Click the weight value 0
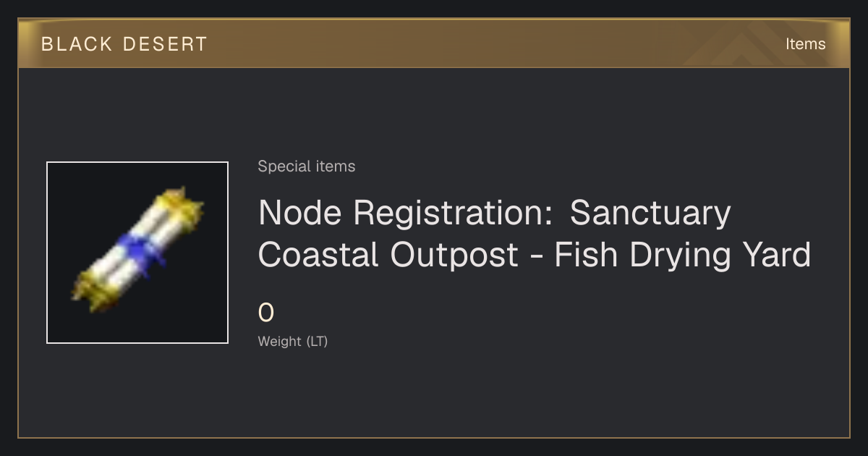 pyautogui.click(x=266, y=313)
